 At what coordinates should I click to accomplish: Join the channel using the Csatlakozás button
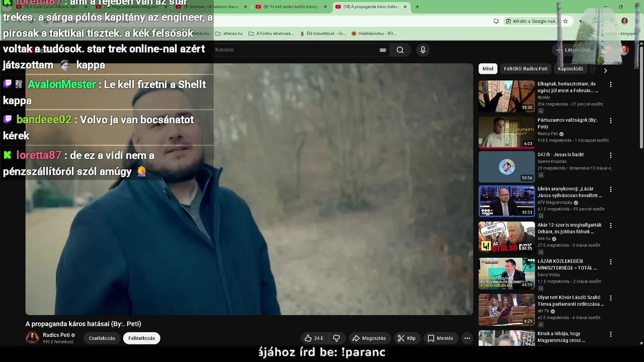pyautogui.click(x=102, y=338)
